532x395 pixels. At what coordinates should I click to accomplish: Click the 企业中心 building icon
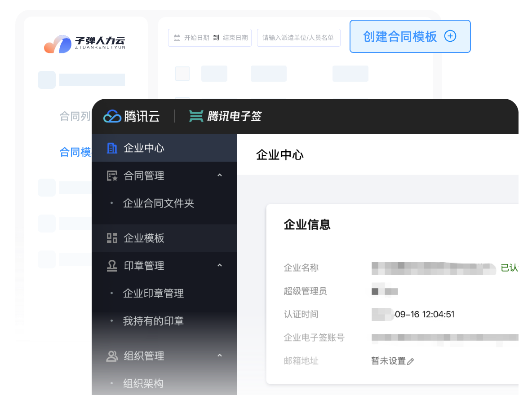tap(112, 148)
